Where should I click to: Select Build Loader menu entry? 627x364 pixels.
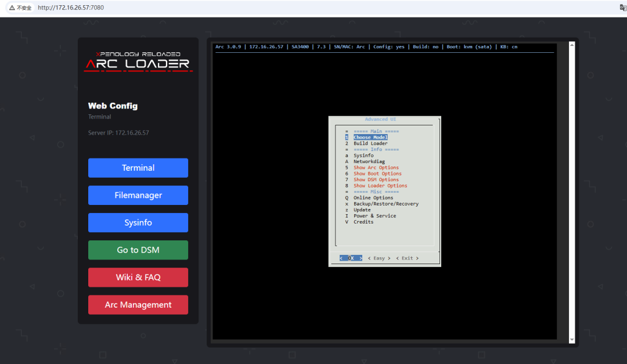[x=370, y=143]
